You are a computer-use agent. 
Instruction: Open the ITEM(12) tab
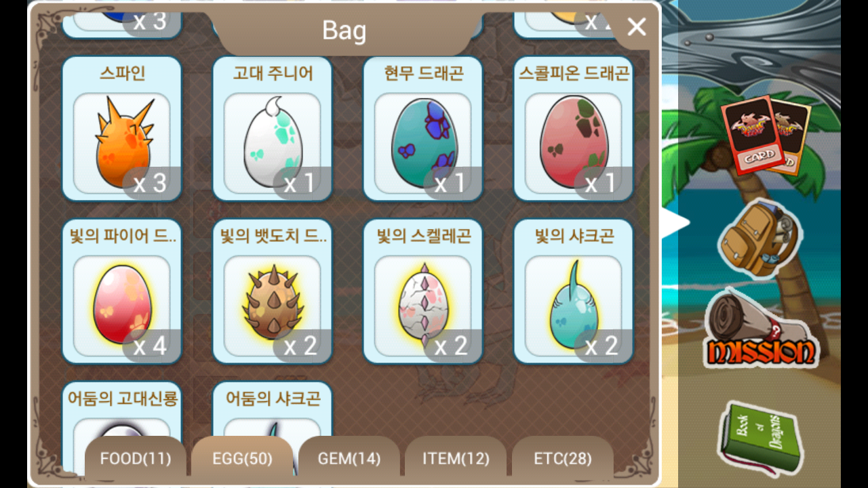coord(456,459)
